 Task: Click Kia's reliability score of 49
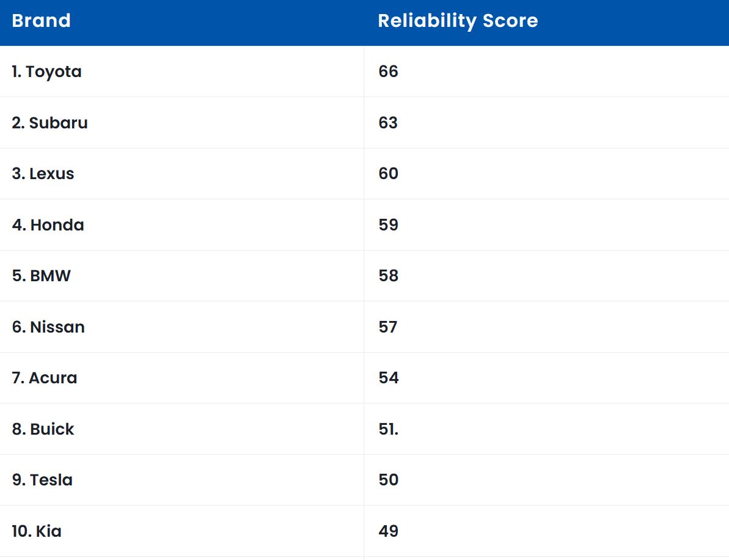[388, 531]
